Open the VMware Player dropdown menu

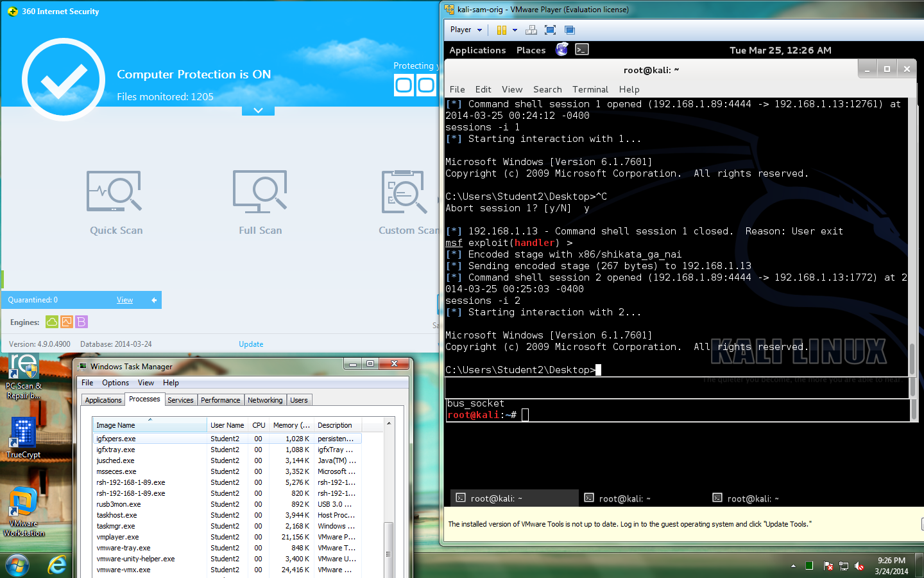[466, 30]
